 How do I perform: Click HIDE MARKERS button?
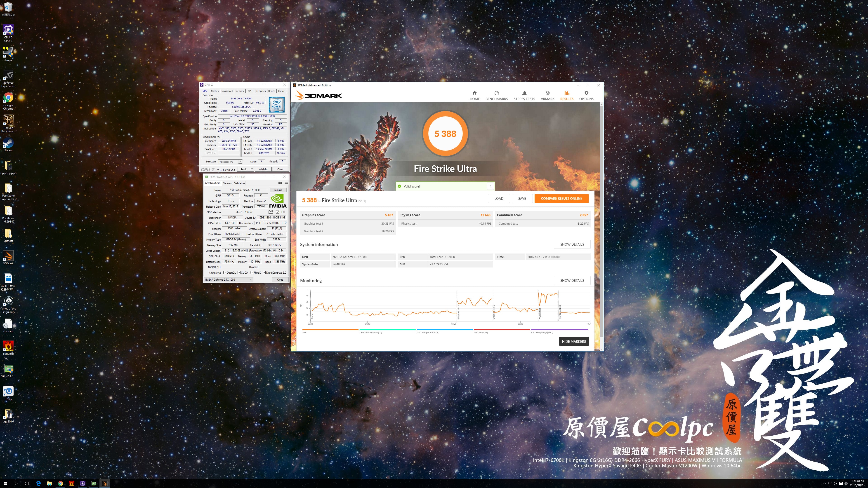[574, 341]
